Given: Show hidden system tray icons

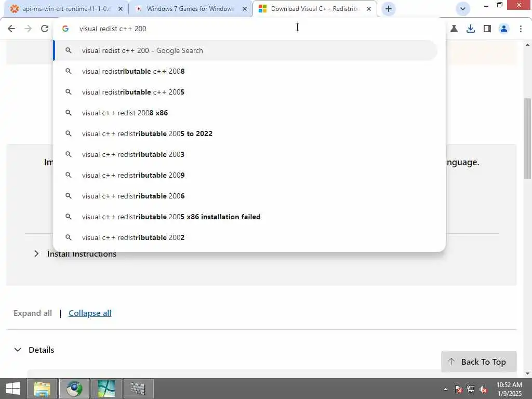Looking at the screenshot, I should [445, 389].
